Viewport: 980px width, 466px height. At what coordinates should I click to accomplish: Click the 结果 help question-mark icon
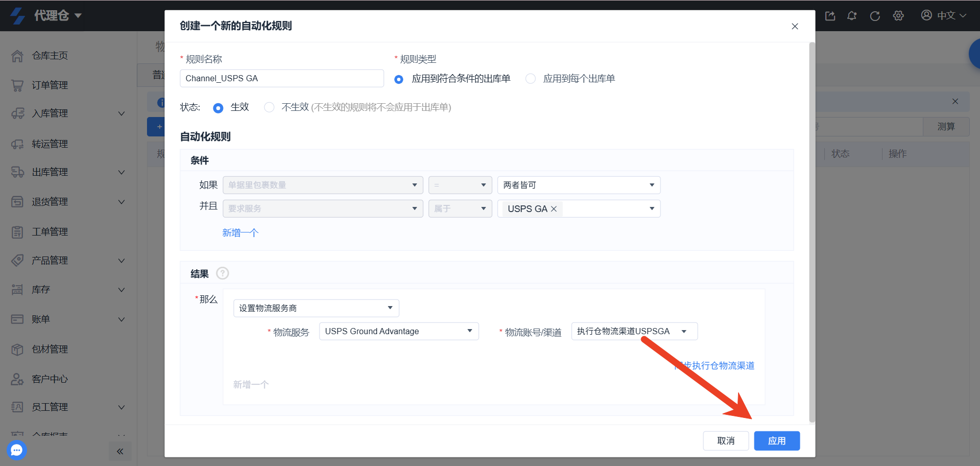pyautogui.click(x=223, y=273)
